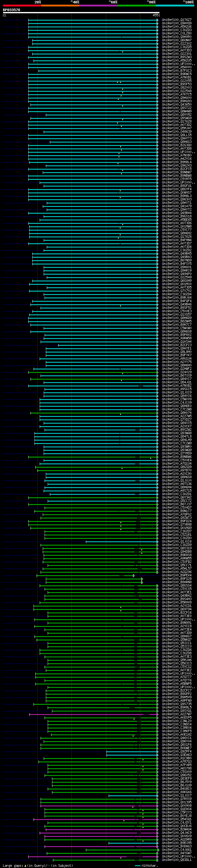Viewport: 197px width, 868px height.
Task: Open hit UniRef100_Q9AVQ9
Action: coord(177,23)
